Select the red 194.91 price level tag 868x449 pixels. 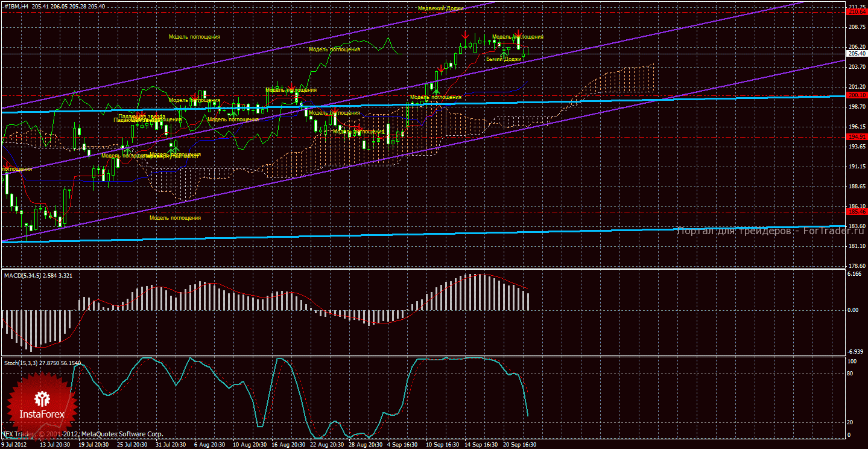pyautogui.click(x=855, y=137)
